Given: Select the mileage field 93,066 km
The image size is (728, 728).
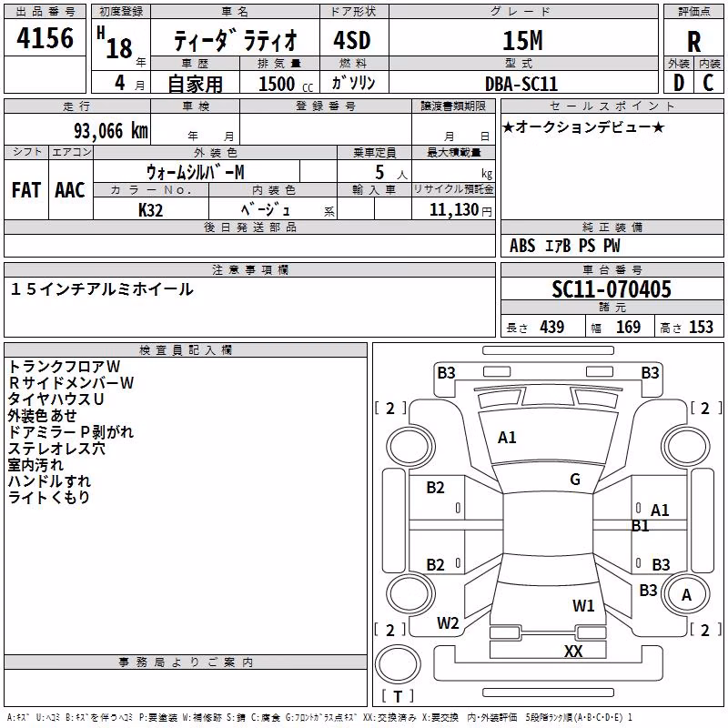Looking at the screenshot, I should [x=77, y=129].
